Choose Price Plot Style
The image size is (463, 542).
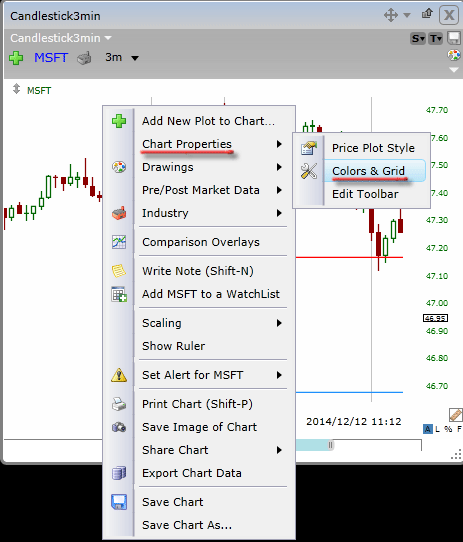tap(373, 148)
